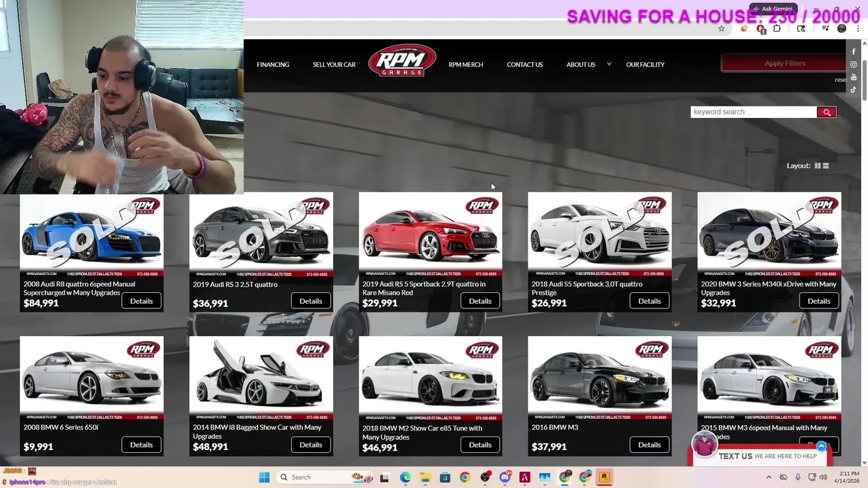Open Details for 2018 BMW M2 show car
The image size is (868, 488).
(480, 445)
